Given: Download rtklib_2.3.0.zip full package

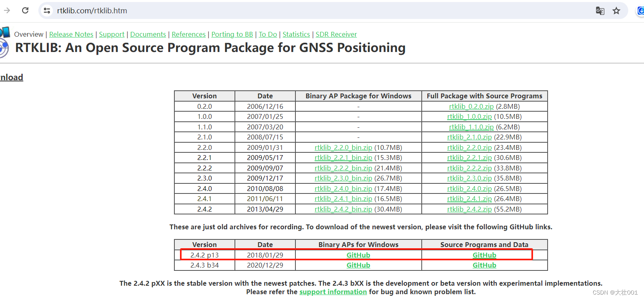Looking at the screenshot, I should tap(469, 178).
